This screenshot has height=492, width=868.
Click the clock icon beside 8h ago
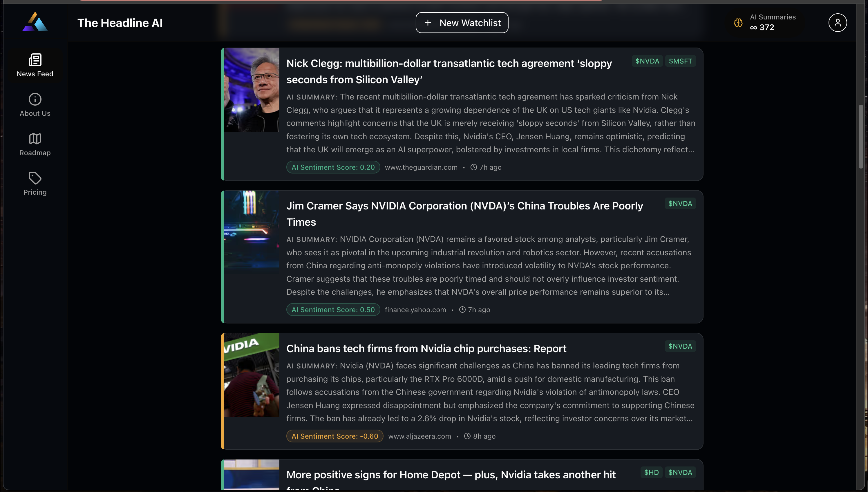467,436
